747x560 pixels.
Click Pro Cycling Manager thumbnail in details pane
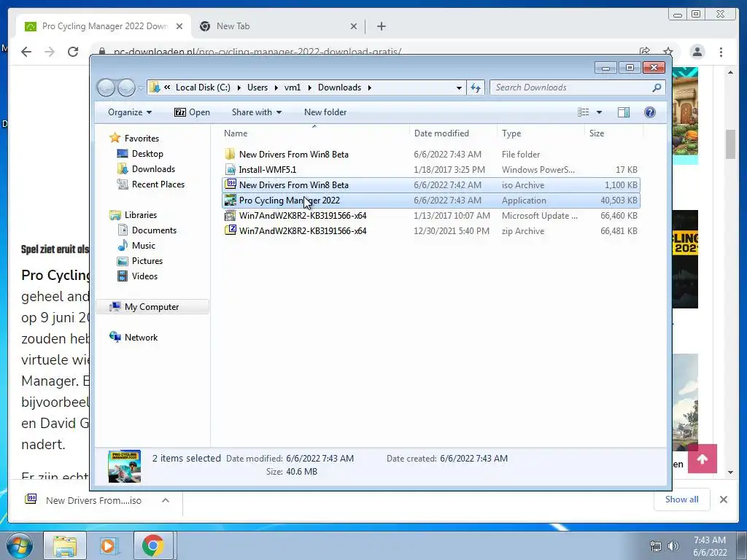(x=124, y=466)
